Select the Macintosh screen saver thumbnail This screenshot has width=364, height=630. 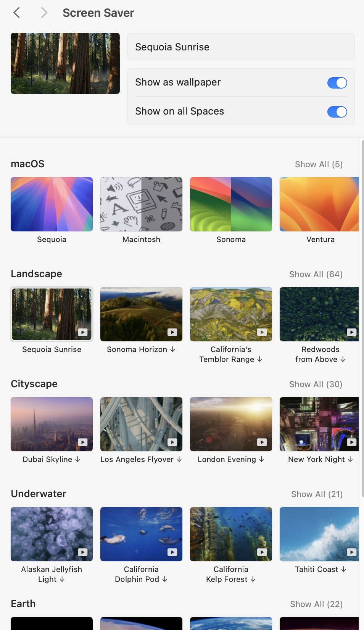pos(141,204)
